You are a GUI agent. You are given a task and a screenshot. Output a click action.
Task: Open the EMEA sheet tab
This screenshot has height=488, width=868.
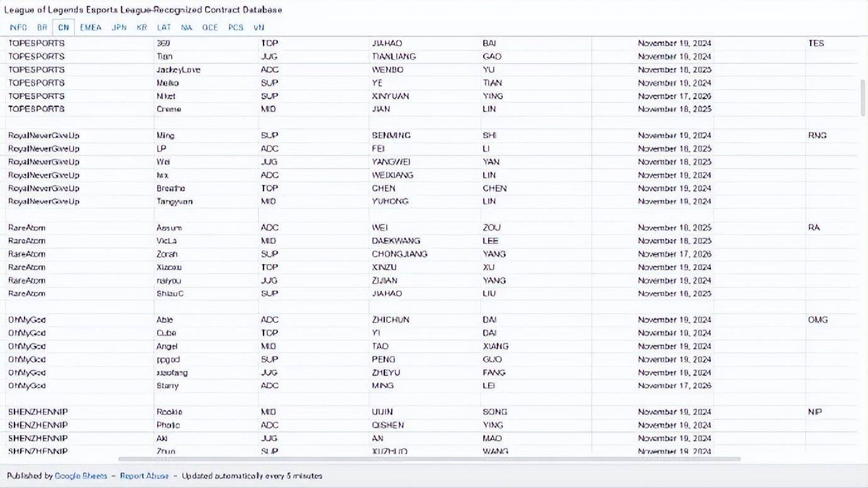pyautogui.click(x=91, y=28)
